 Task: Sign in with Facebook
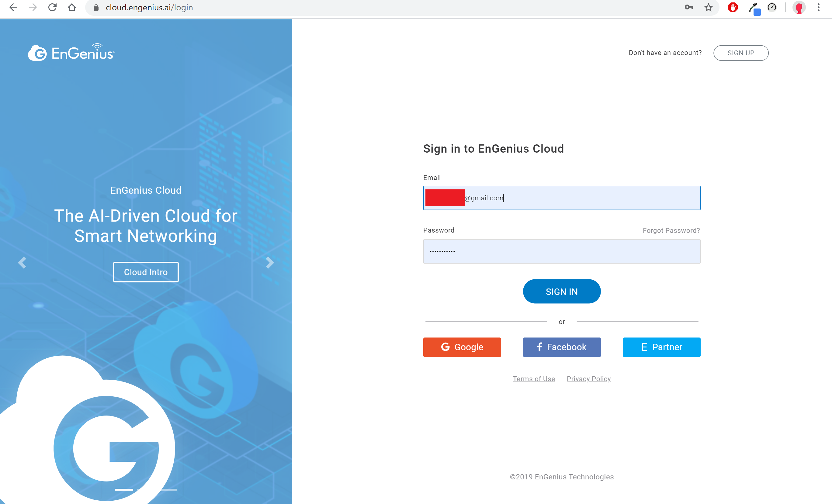(562, 347)
